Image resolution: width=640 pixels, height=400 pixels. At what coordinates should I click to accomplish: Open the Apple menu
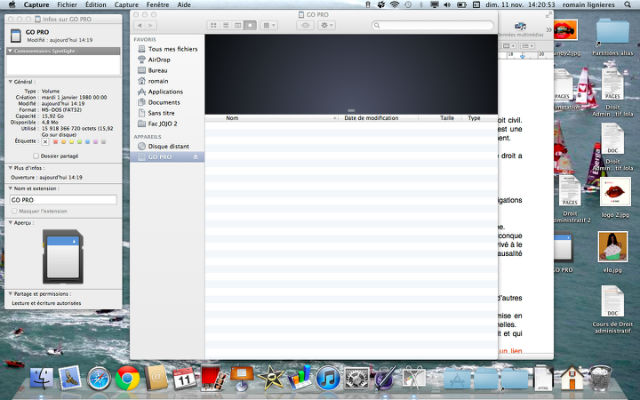(x=12, y=5)
